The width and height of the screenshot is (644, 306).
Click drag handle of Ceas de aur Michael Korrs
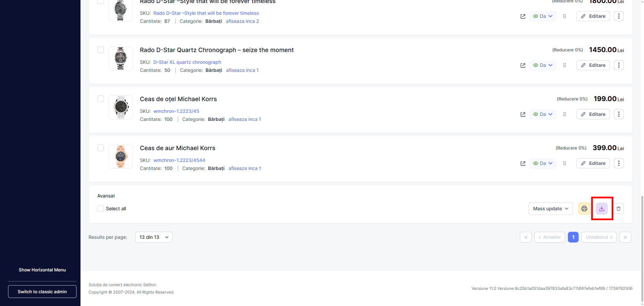[x=565, y=163]
